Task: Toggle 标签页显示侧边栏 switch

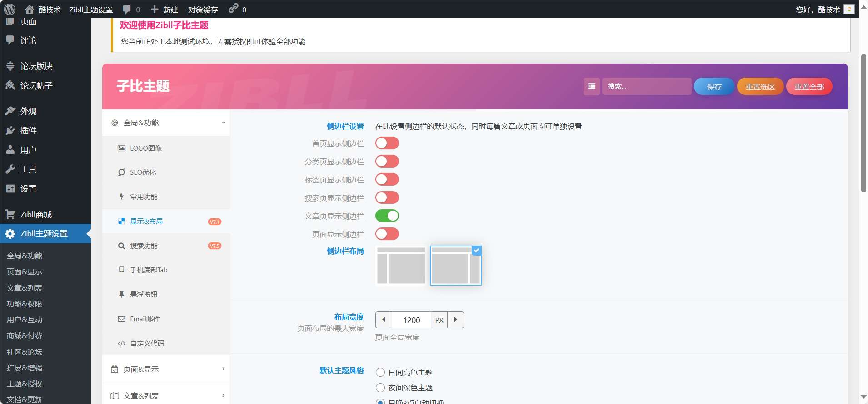Action: (387, 180)
